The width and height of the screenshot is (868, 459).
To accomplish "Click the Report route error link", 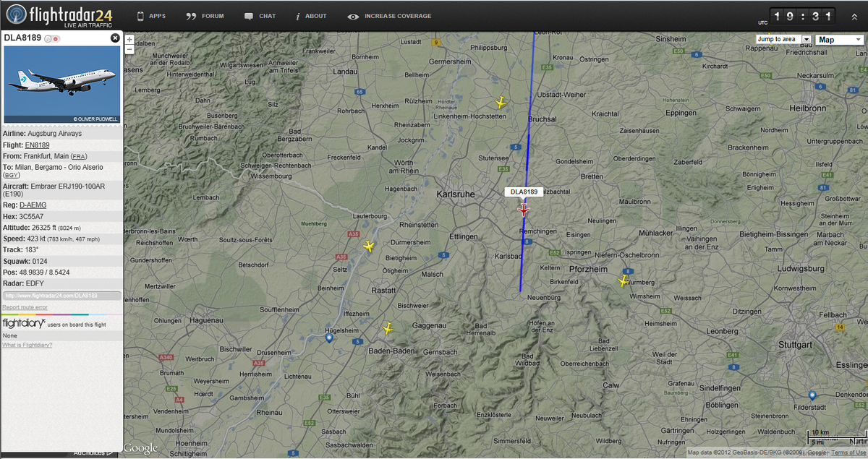I will (x=25, y=307).
